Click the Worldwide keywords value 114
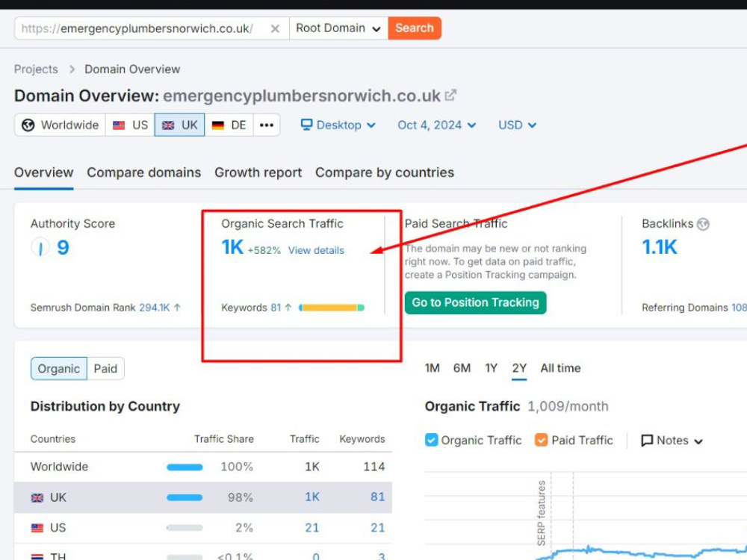This screenshot has width=747, height=560. coord(374,467)
